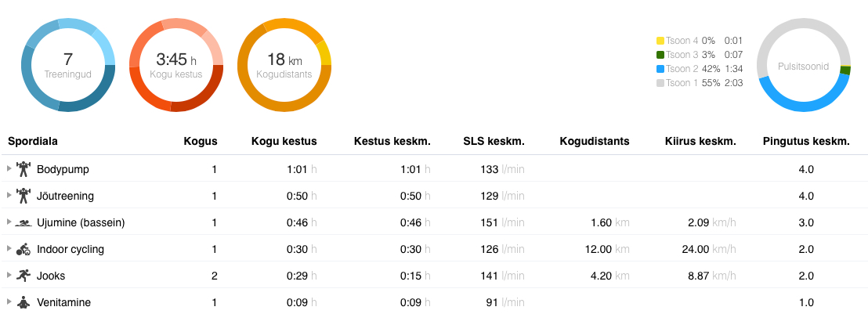Click the yellow Tsoon 4 swatch
Image resolution: width=868 pixels, height=314 pixels.
(x=660, y=41)
